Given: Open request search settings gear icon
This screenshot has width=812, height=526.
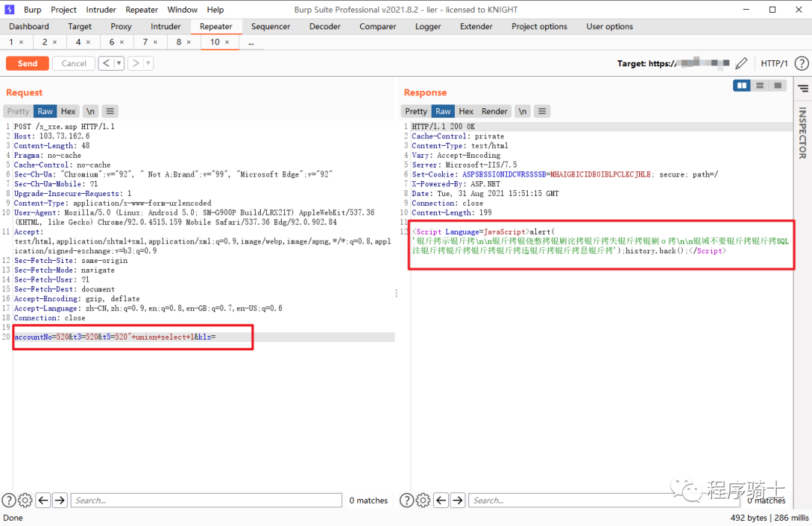Looking at the screenshot, I should 25,500.
